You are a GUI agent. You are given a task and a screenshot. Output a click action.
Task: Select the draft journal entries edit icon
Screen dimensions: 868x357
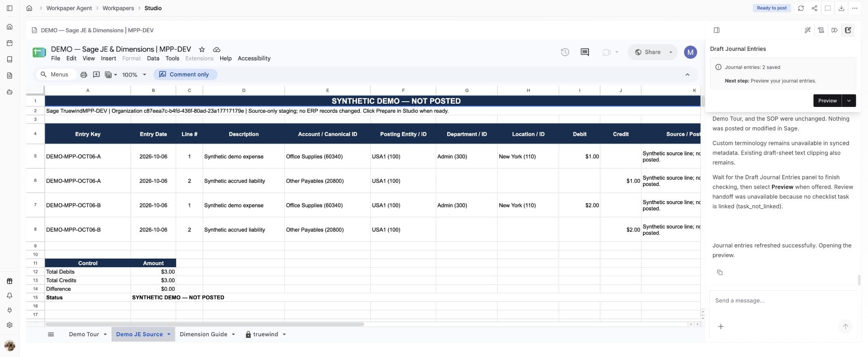click(848, 30)
